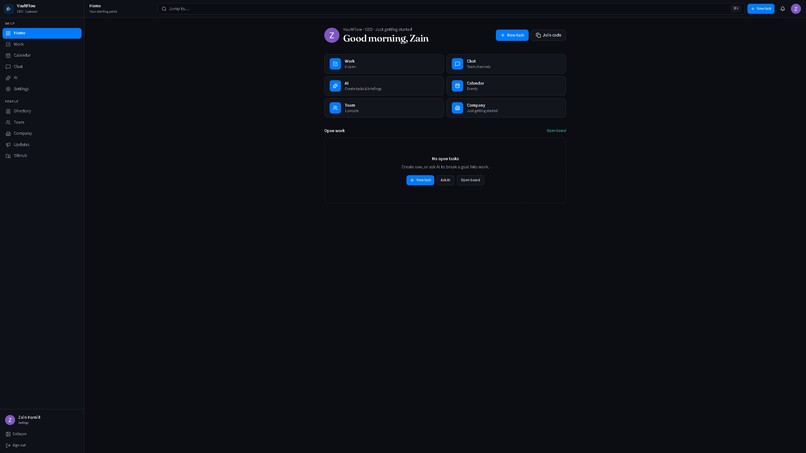Select Home in the sidebar
Image resolution: width=806 pixels, height=453 pixels.
point(42,33)
